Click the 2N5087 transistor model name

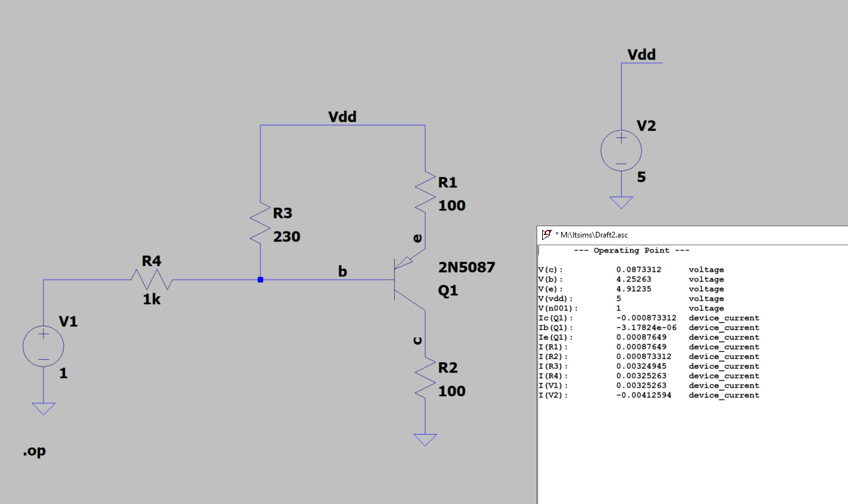click(467, 268)
